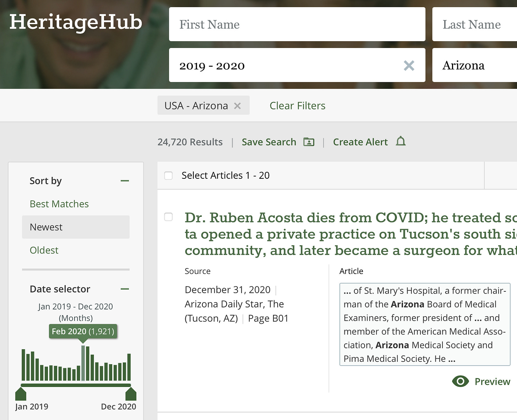This screenshot has width=517, height=420.
Task: Remove the USA - Arizona filter chip
Action: click(238, 106)
